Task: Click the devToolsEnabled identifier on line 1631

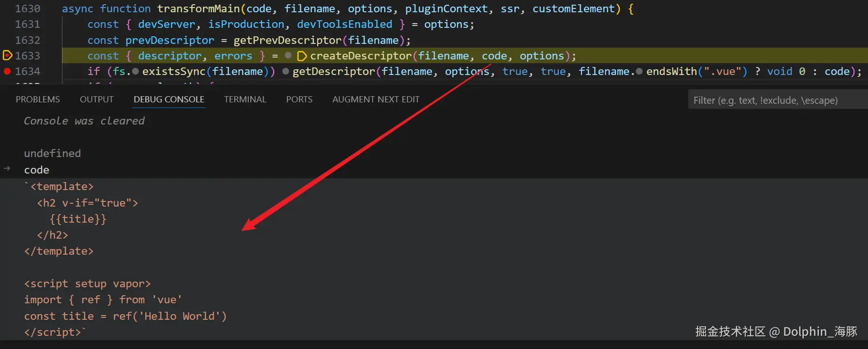Action: click(345, 24)
